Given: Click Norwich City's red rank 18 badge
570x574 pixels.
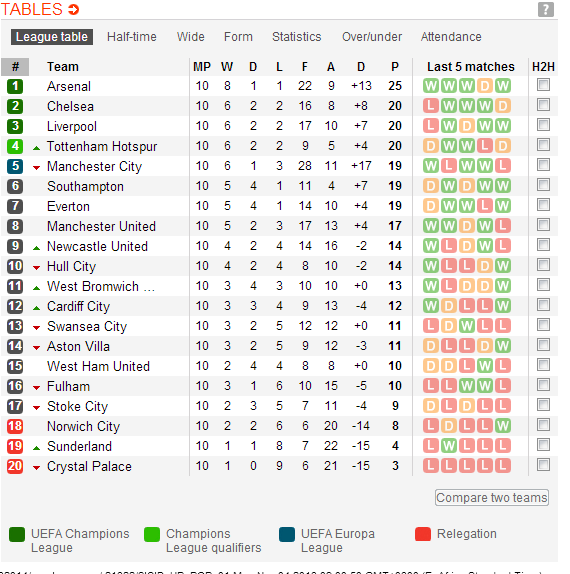Looking at the screenshot, I should click(15, 426).
